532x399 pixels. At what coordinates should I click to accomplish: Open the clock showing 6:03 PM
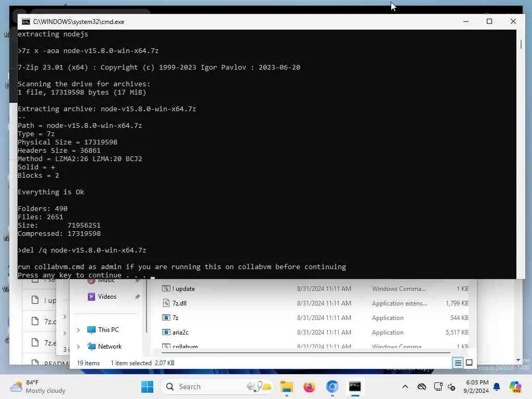point(476,387)
